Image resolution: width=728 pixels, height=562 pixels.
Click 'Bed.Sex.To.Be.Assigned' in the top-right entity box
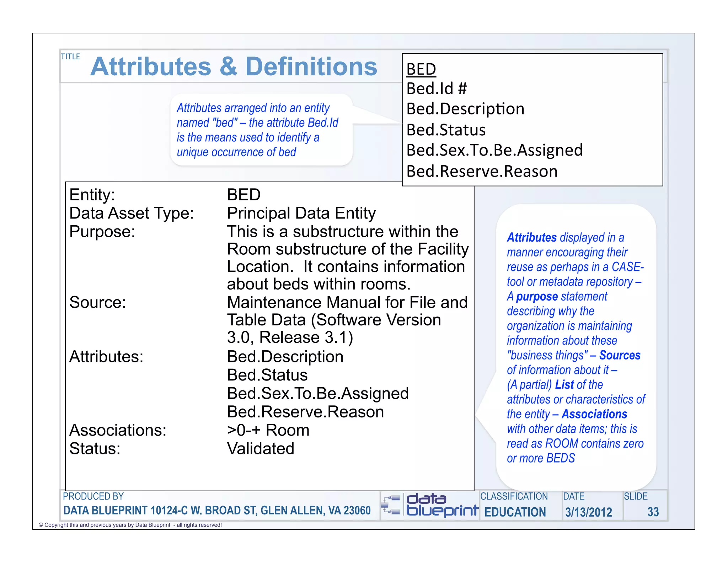tap(494, 150)
